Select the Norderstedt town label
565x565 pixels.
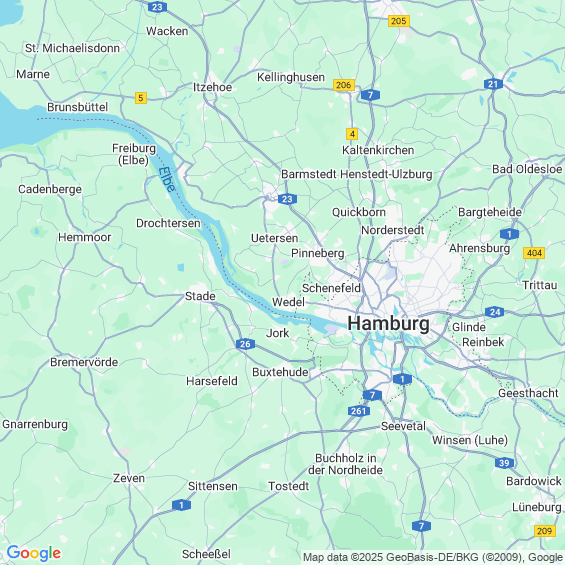(x=393, y=230)
